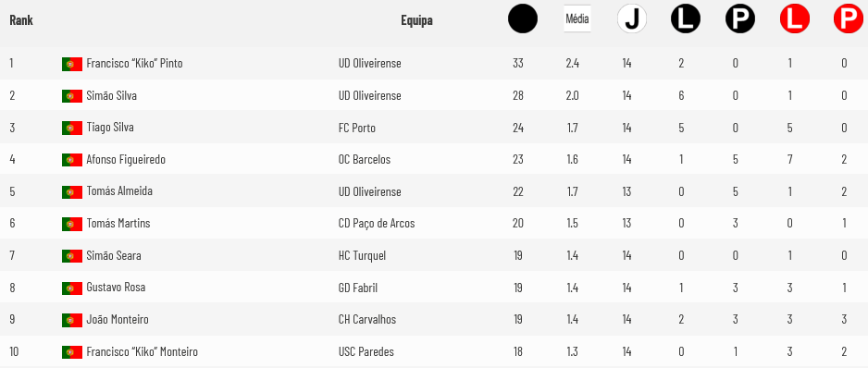
Task: Click the solid black circle column header
Action: pos(523,18)
